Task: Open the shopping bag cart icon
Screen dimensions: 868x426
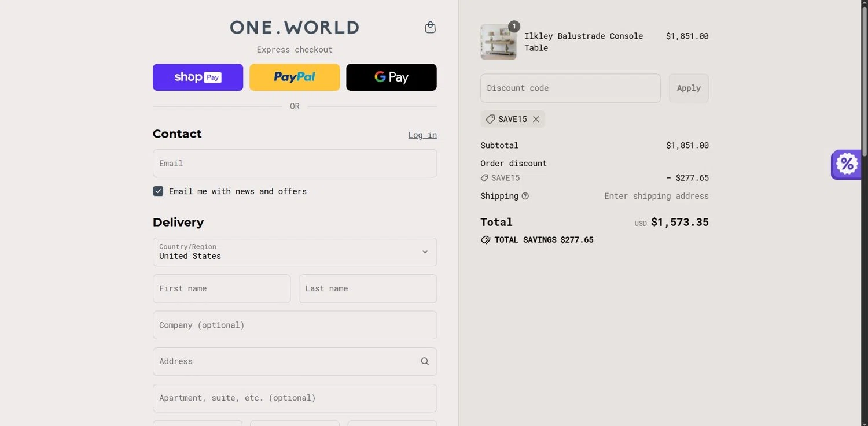Action: pos(430,27)
